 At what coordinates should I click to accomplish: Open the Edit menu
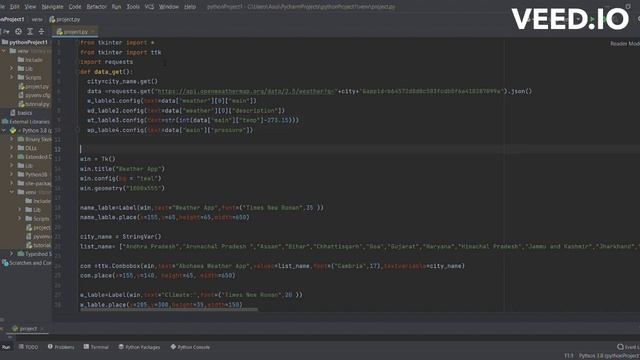pyautogui.click(x=15, y=7)
